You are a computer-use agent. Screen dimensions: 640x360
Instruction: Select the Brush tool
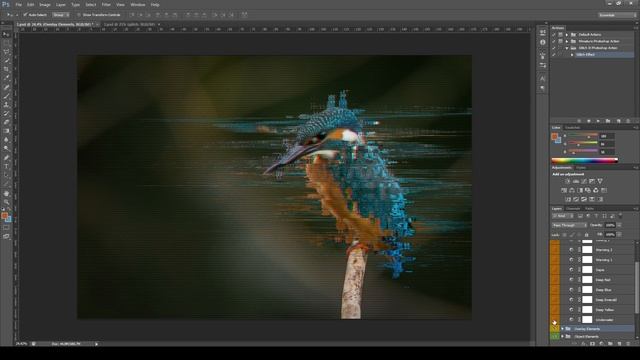tap(6, 96)
